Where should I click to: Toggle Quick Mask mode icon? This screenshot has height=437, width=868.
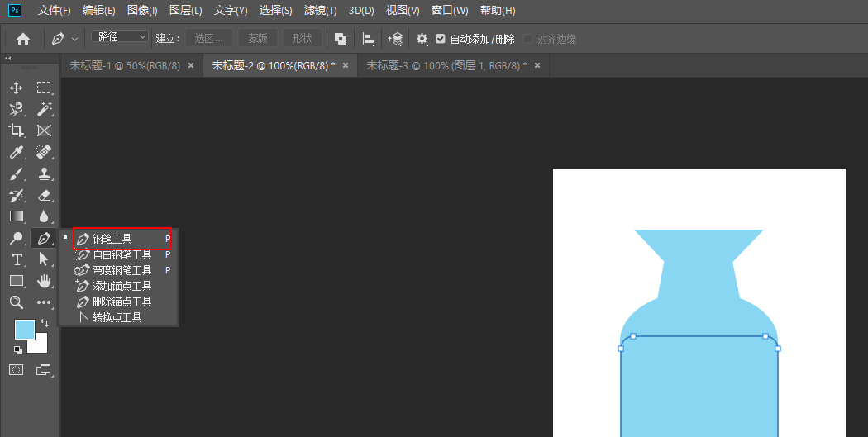point(16,370)
